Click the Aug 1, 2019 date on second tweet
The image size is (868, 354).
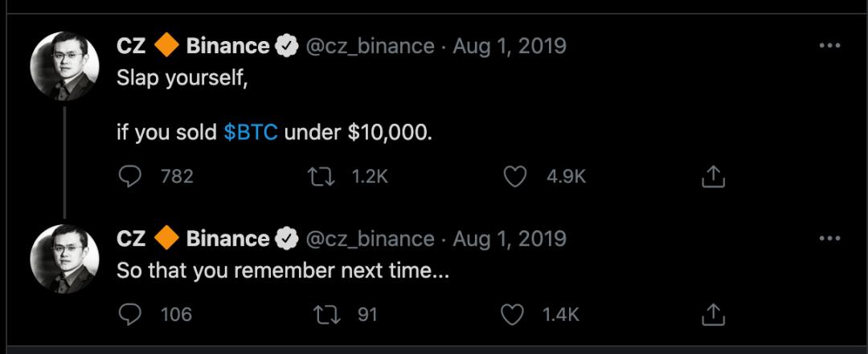[510, 239]
